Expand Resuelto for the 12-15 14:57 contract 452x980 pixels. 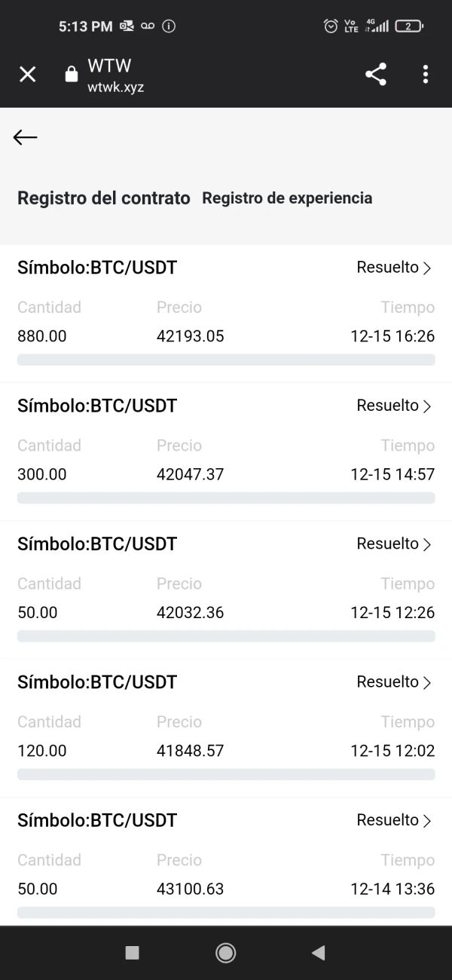click(x=393, y=406)
